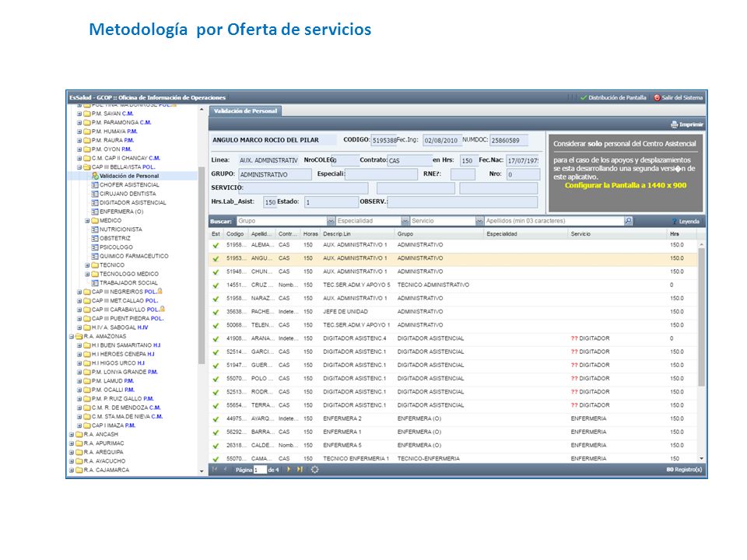Viewport: 747px width, 560px height.
Task: Click the refresh icon in the pager
Action: 315,470
